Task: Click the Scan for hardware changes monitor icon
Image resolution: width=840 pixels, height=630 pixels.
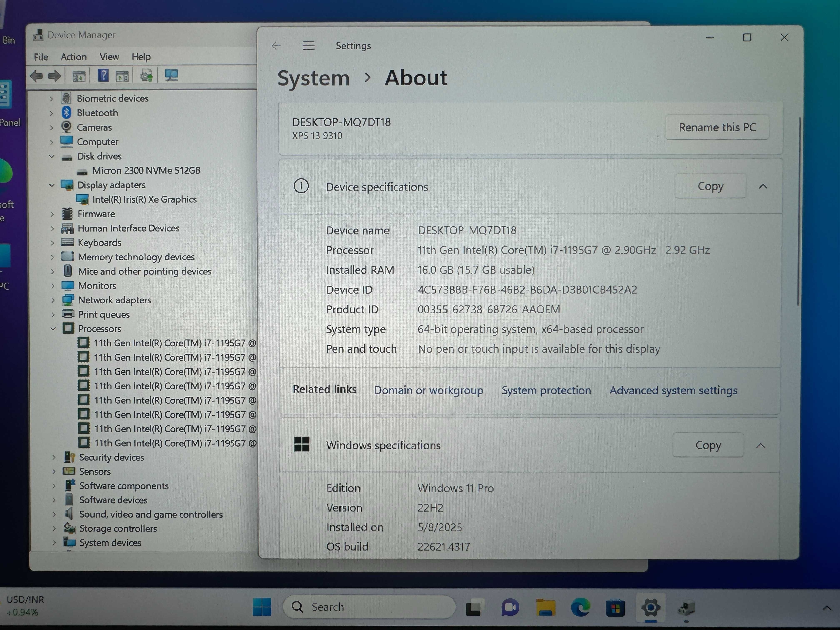Action: point(171,75)
